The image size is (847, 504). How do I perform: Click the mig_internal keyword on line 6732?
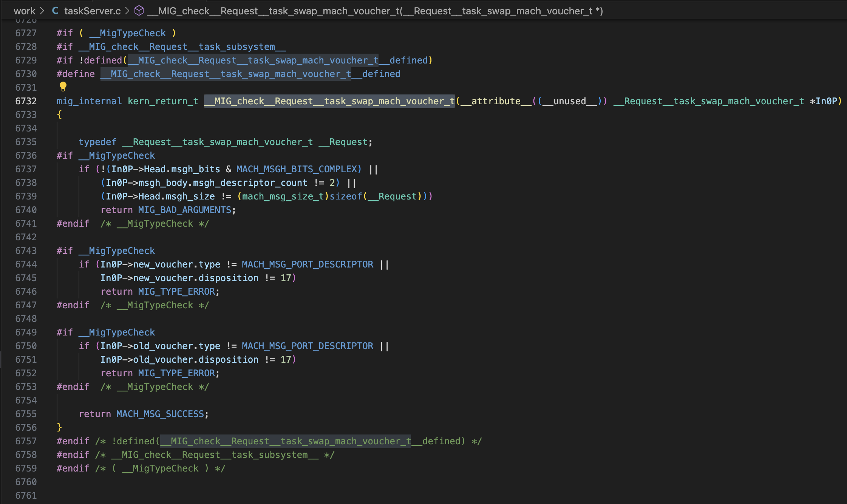pyautogui.click(x=89, y=101)
